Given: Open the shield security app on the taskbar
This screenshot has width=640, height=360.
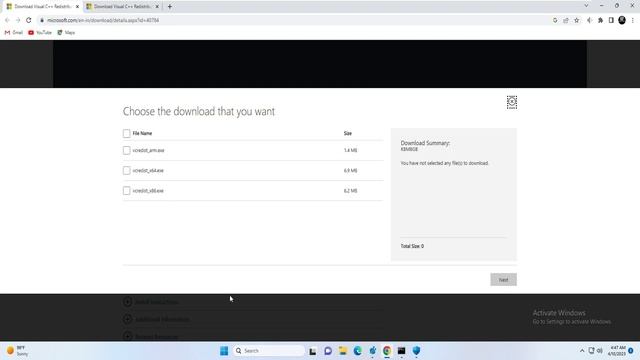Looking at the screenshot, I should [x=416, y=351].
